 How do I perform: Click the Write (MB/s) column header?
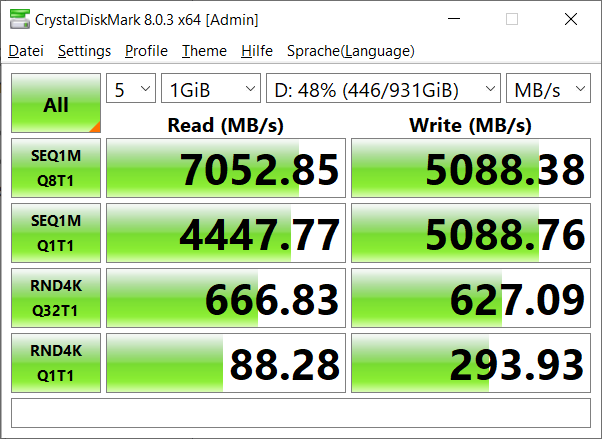point(471,125)
